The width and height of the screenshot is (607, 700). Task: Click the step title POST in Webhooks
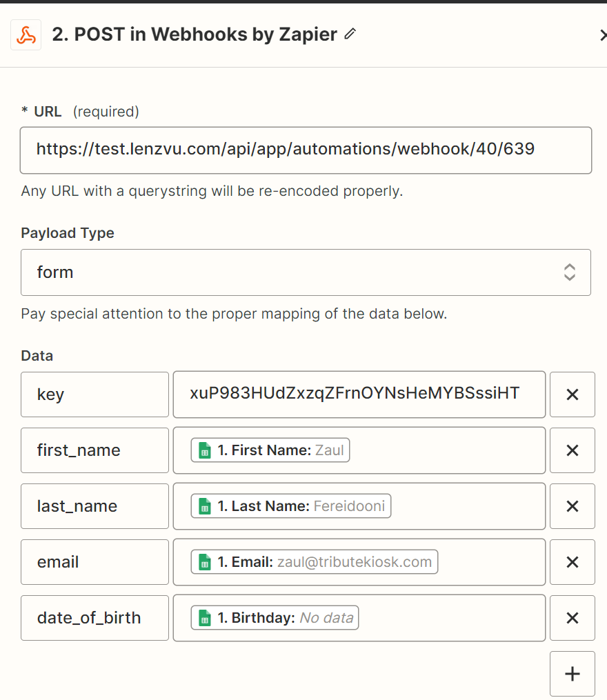195,34
